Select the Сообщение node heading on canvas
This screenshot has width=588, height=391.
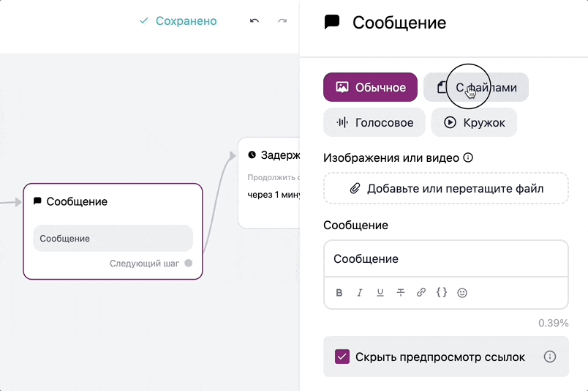click(77, 201)
